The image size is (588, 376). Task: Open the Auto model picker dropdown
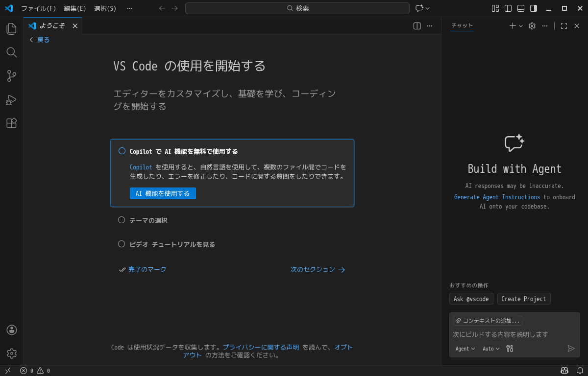click(491, 349)
